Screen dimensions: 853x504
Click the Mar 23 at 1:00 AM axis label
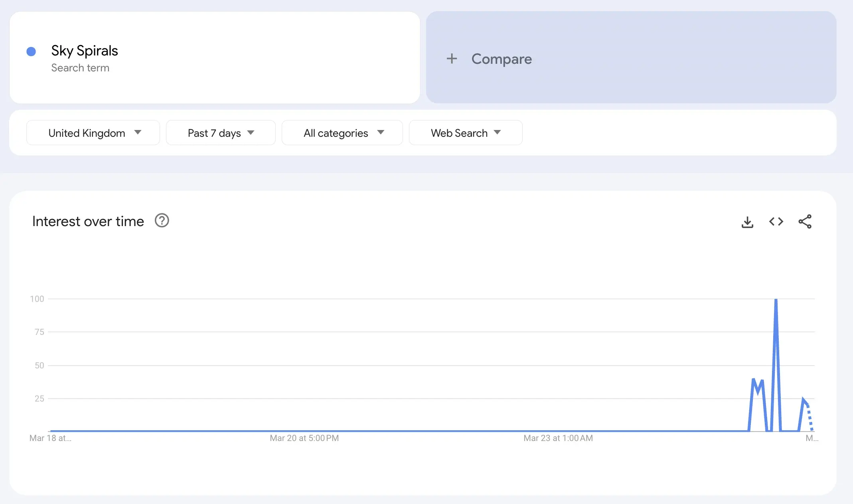point(558,438)
